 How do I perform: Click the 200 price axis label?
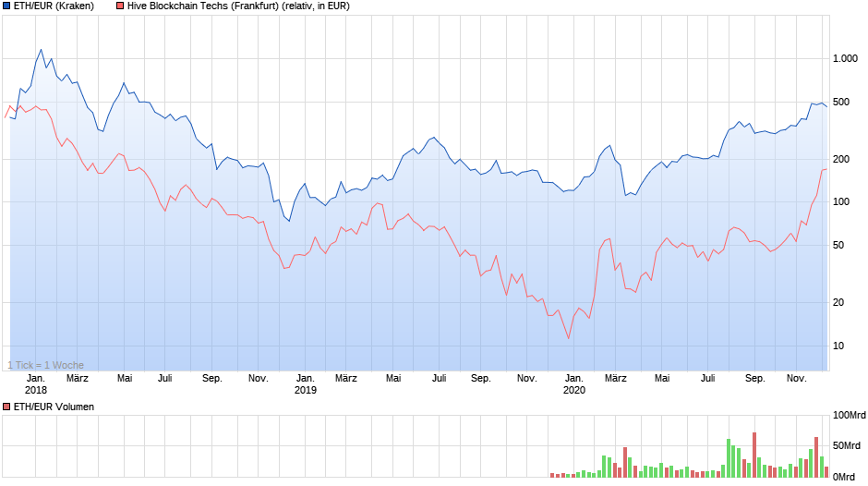click(x=841, y=160)
